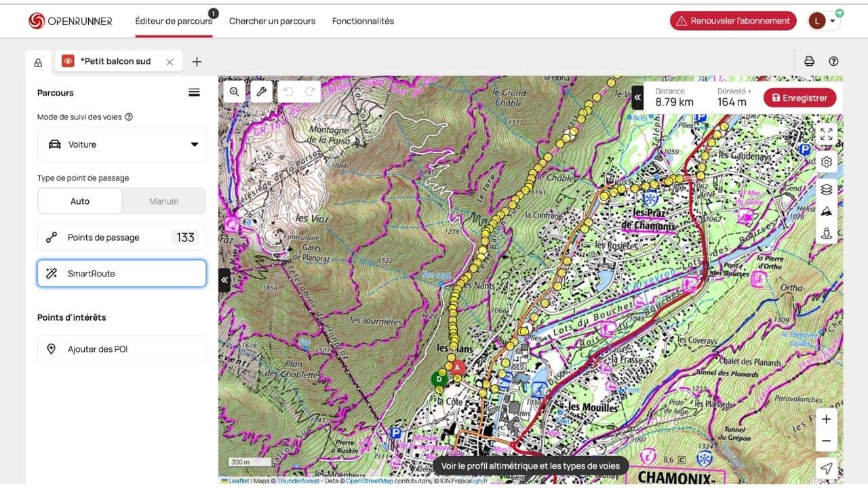Select Manuel waypoint type

(163, 201)
